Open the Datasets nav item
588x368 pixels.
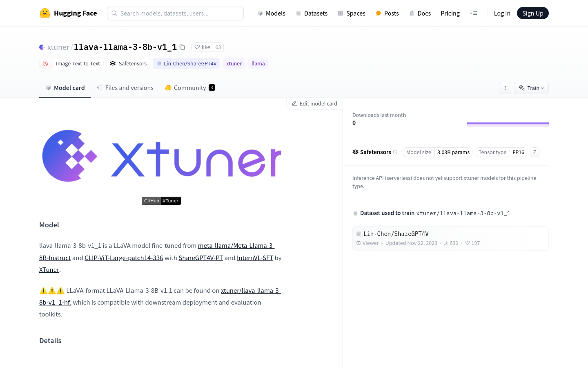(x=312, y=13)
